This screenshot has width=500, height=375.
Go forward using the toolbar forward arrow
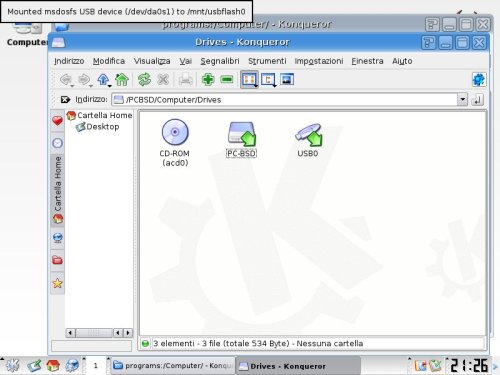[x=84, y=80]
